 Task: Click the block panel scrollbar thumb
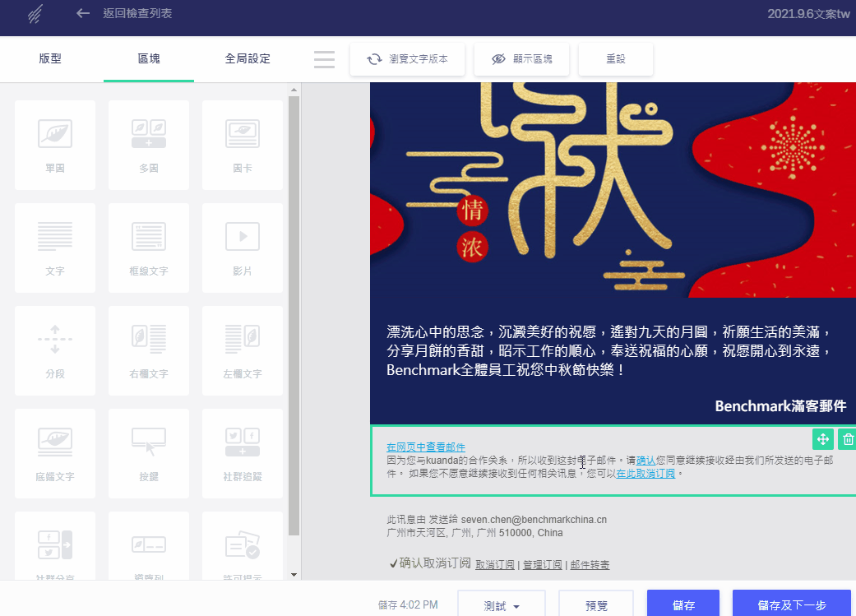click(294, 316)
